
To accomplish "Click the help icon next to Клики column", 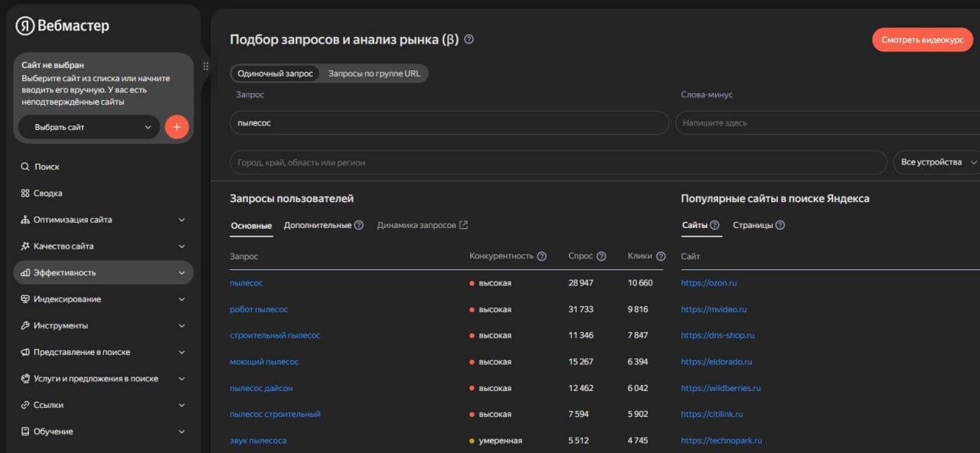I will [x=661, y=256].
